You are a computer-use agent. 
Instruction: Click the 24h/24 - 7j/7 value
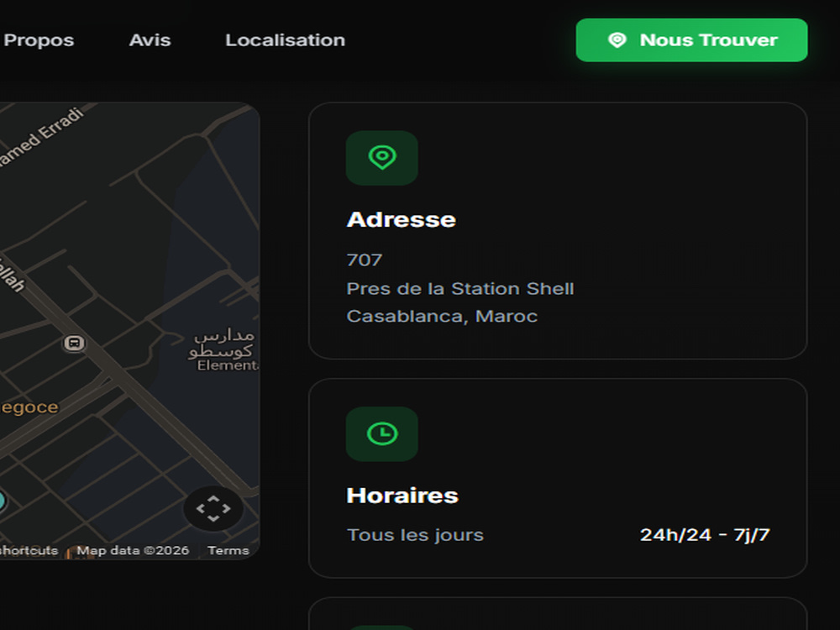705,534
